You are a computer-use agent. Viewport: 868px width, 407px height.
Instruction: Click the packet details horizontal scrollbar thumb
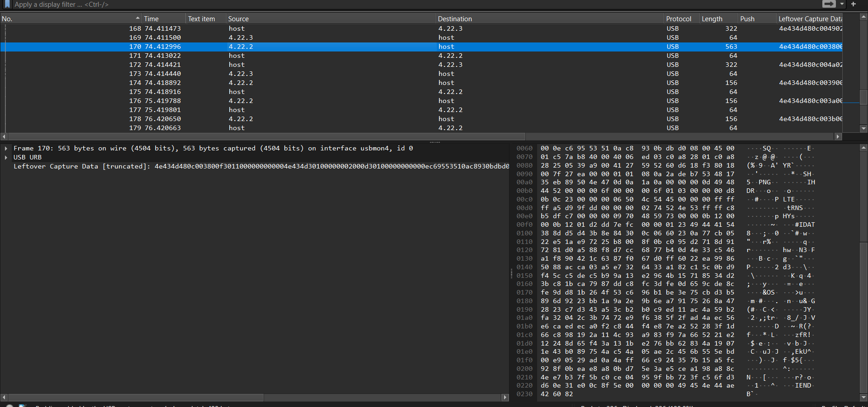point(136,398)
